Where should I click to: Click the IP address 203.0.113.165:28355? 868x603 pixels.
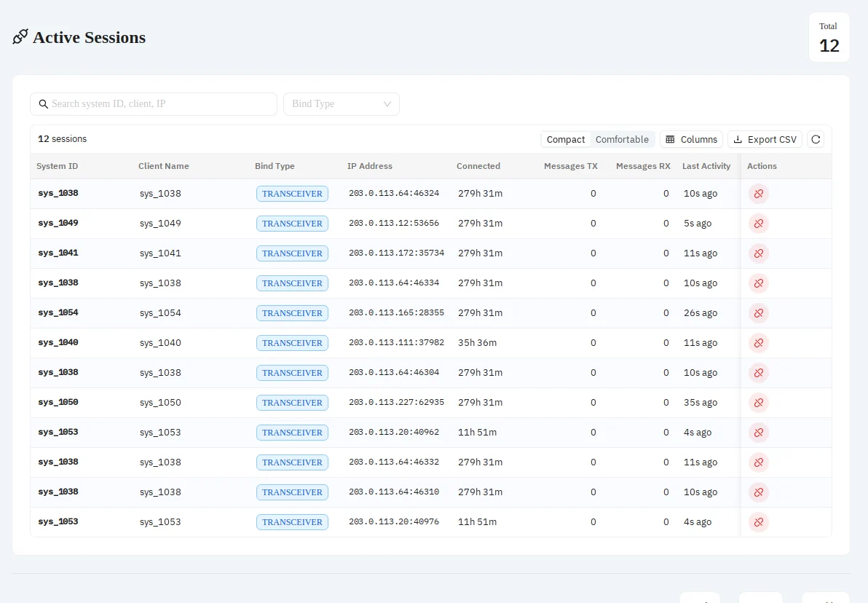coord(396,313)
